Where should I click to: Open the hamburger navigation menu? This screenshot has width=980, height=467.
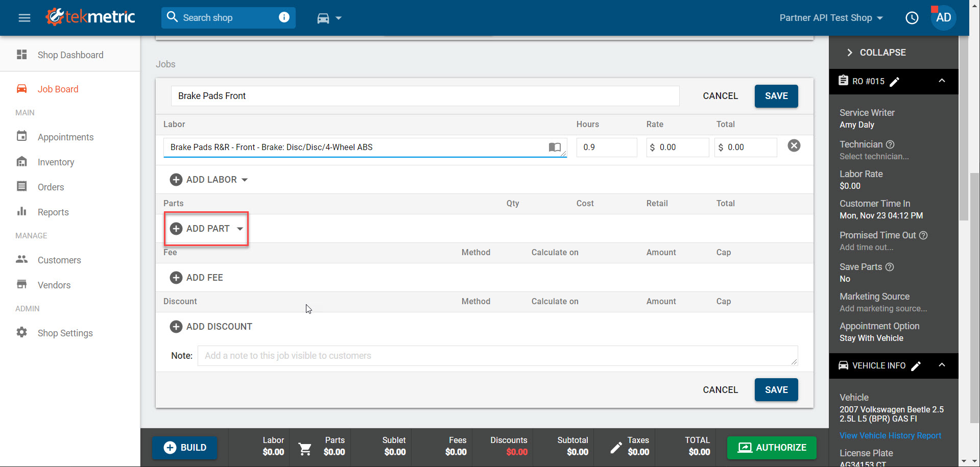pos(24,18)
